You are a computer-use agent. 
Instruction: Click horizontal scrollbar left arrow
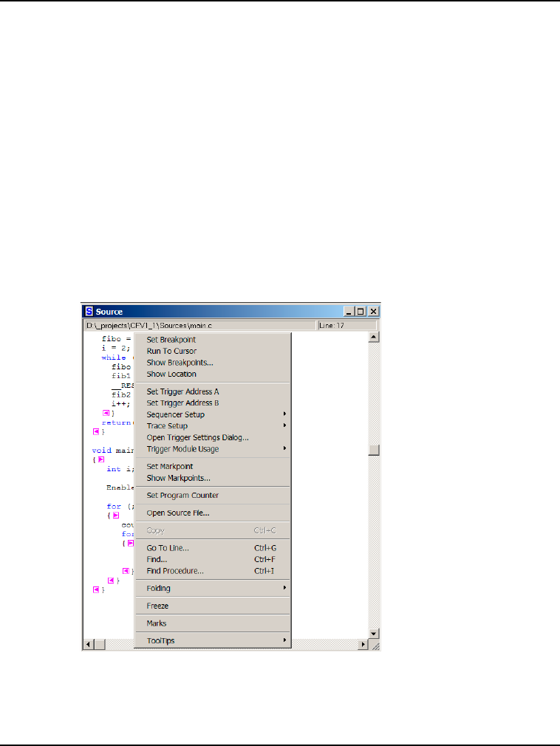[x=89, y=645]
